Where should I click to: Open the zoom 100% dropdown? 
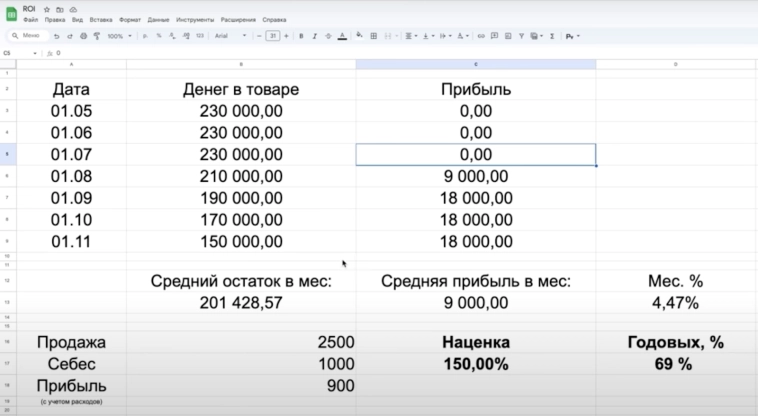[x=119, y=36]
